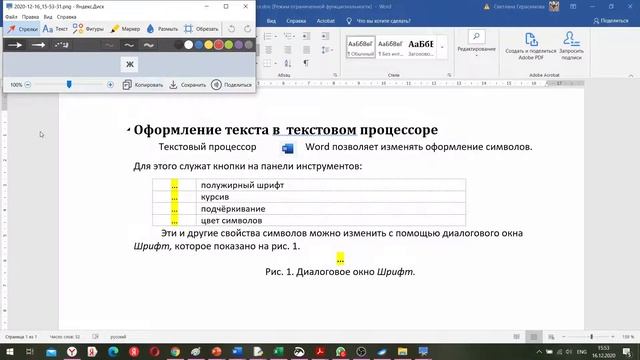This screenshot has height=360, width=640.
Task: Undo last action in screenshot editor
Action: point(231,29)
